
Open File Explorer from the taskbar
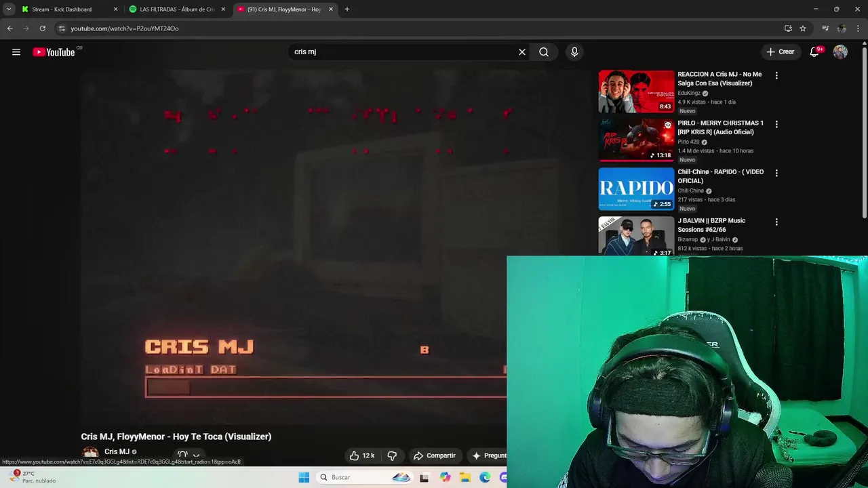coord(465,477)
